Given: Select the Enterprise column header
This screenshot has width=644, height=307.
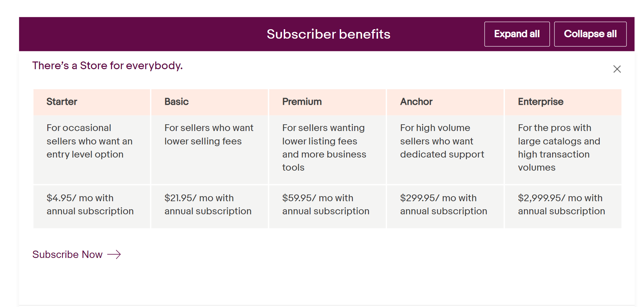Looking at the screenshot, I should (563, 102).
